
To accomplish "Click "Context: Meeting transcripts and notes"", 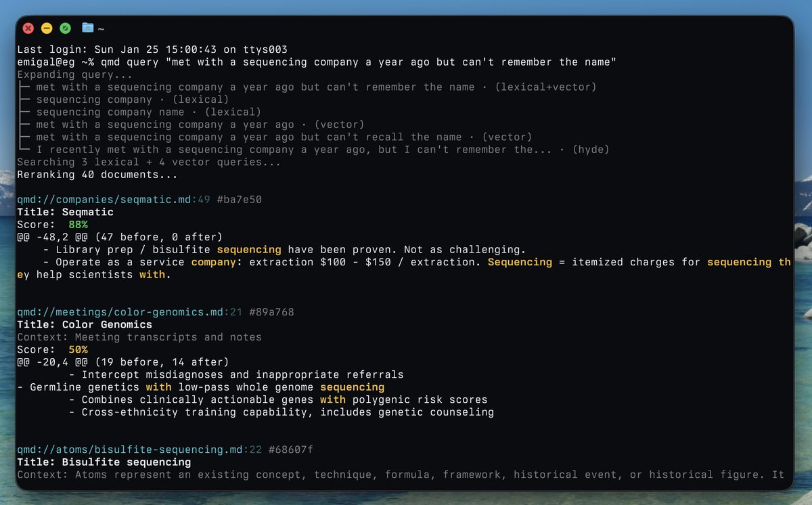I will (139, 337).
